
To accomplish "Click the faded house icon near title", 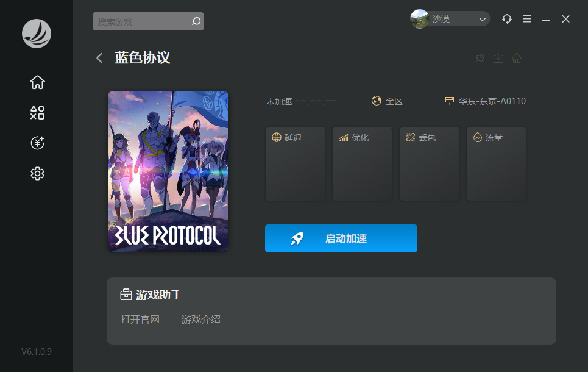I will coord(517,58).
